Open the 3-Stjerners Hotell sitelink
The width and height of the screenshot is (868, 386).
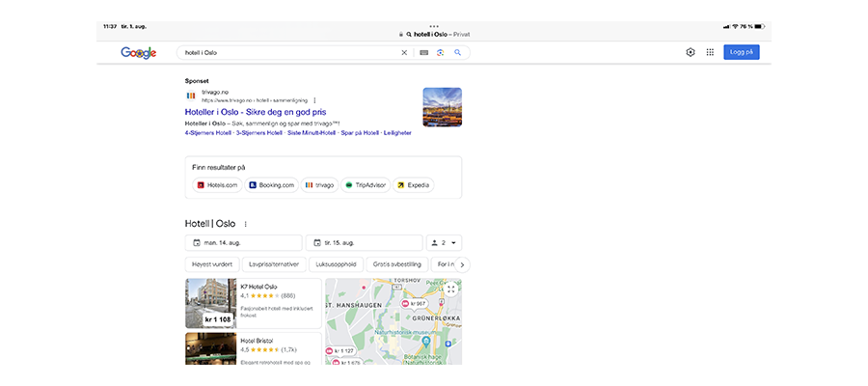259,133
